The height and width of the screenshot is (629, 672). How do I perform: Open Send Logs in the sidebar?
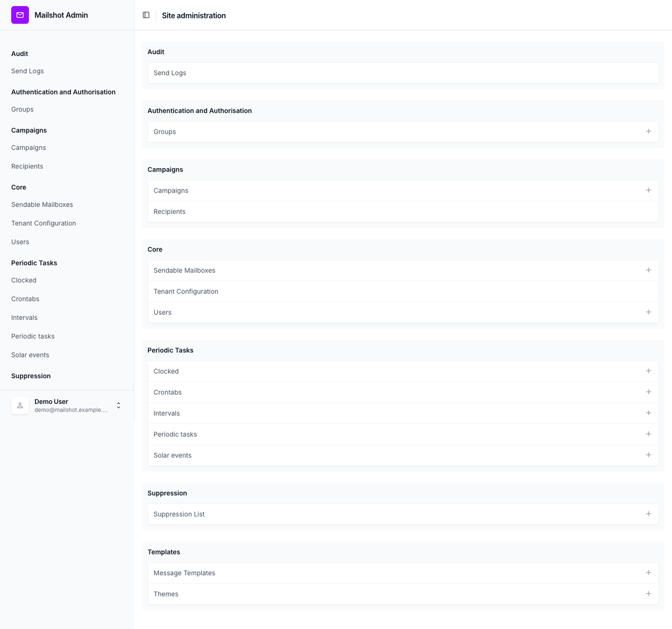point(27,71)
